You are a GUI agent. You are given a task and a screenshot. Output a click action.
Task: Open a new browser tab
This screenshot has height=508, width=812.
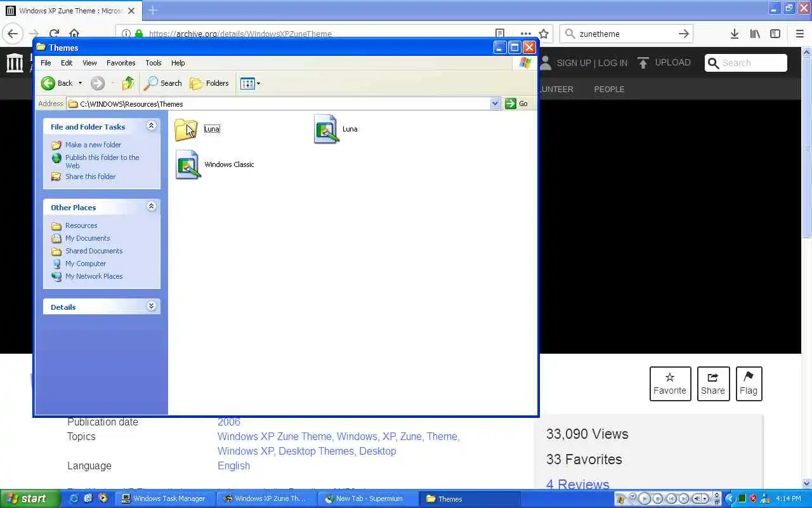pos(152,10)
